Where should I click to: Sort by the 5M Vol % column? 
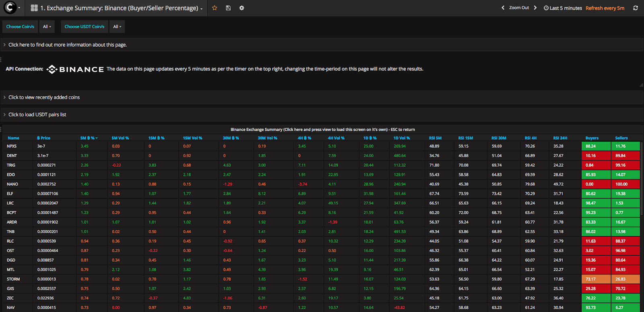tap(120, 138)
